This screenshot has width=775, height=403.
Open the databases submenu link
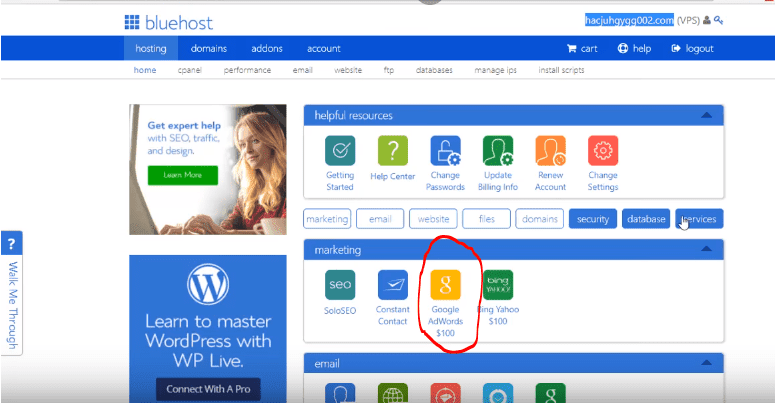click(x=434, y=70)
